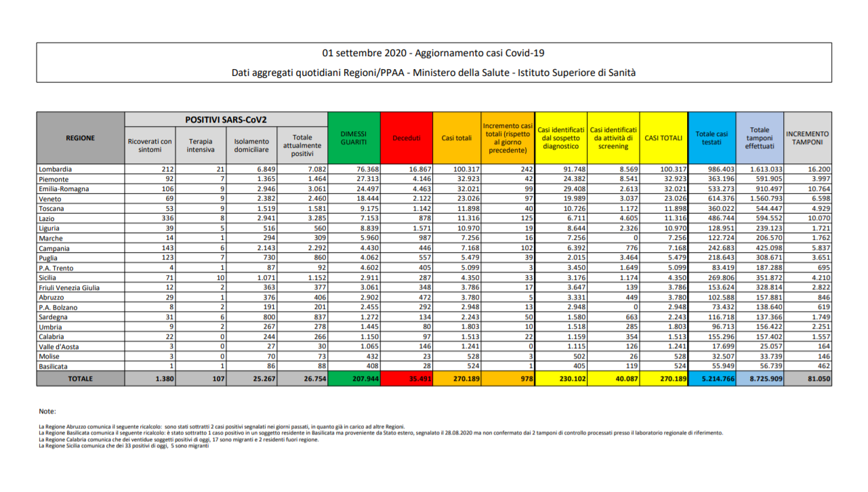This screenshot has width=868, height=492.
Task: Click the Friuli Venezia Giulia row label
Action: click(70, 287)
